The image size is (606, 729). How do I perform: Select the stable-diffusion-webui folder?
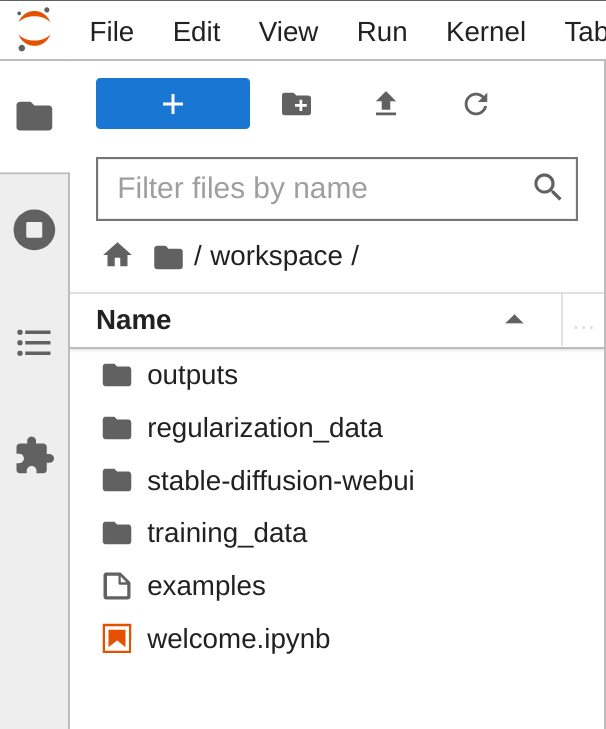click(x=280, y=481)
